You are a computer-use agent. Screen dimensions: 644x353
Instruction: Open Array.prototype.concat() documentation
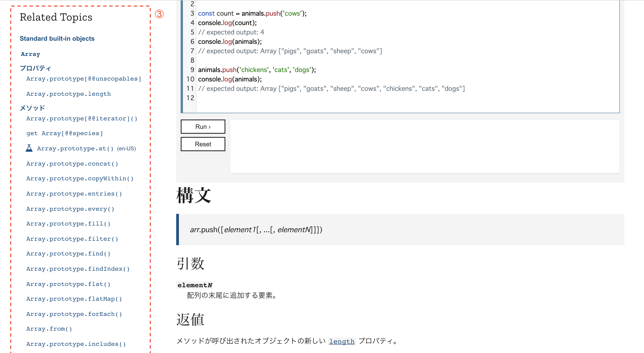point(72,164)
